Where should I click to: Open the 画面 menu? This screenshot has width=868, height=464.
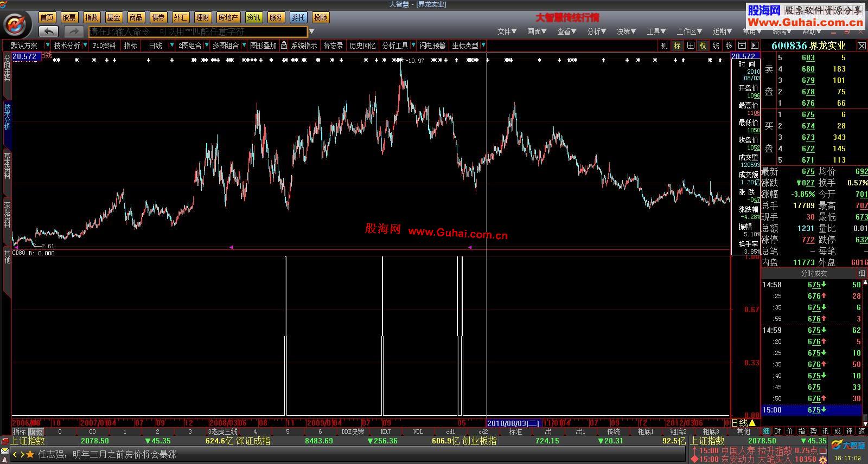(x=537, y=31)
